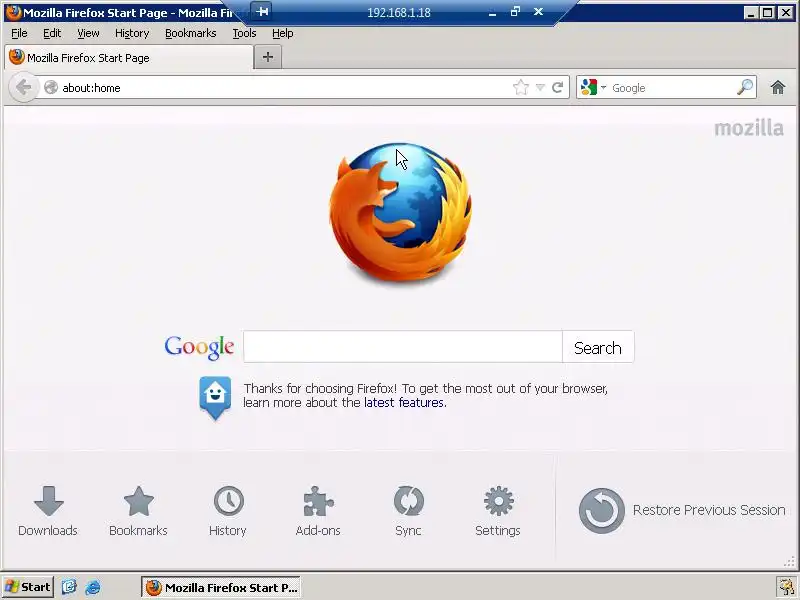
Task: Open the Tools menu
Action: 244,33
